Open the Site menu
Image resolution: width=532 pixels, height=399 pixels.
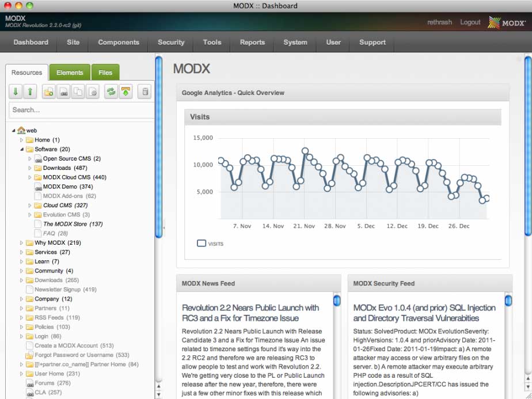(x=73, y=43)
